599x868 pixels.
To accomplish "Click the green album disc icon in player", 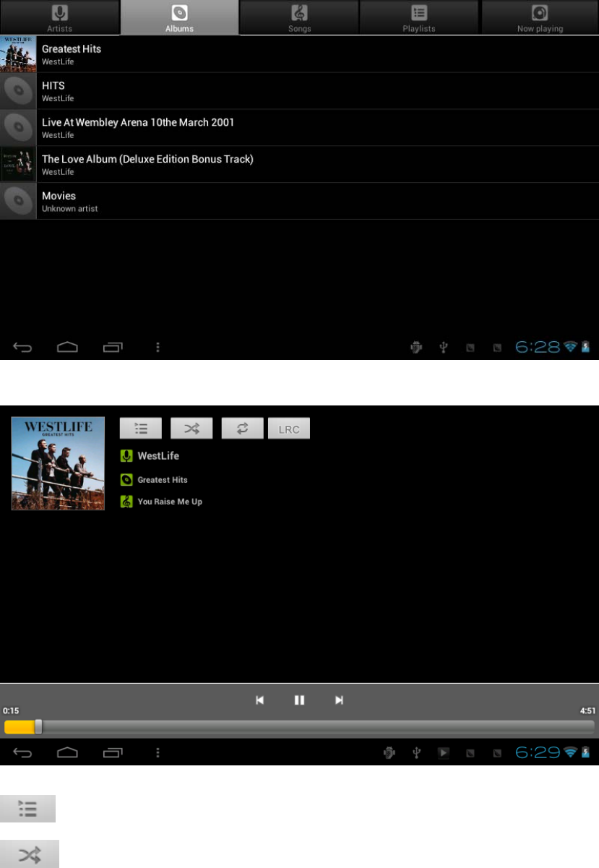I will (x=126, y=479).
